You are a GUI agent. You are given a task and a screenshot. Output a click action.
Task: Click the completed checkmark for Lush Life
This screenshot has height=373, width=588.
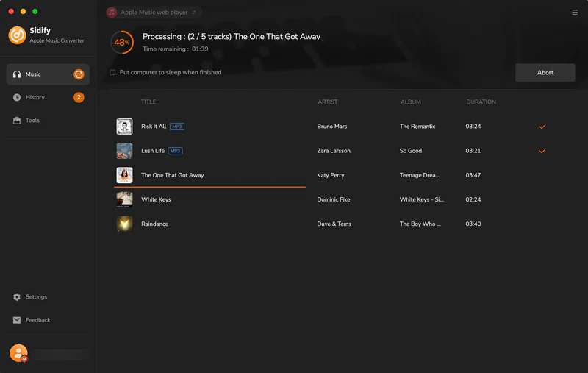click(542, 152)
